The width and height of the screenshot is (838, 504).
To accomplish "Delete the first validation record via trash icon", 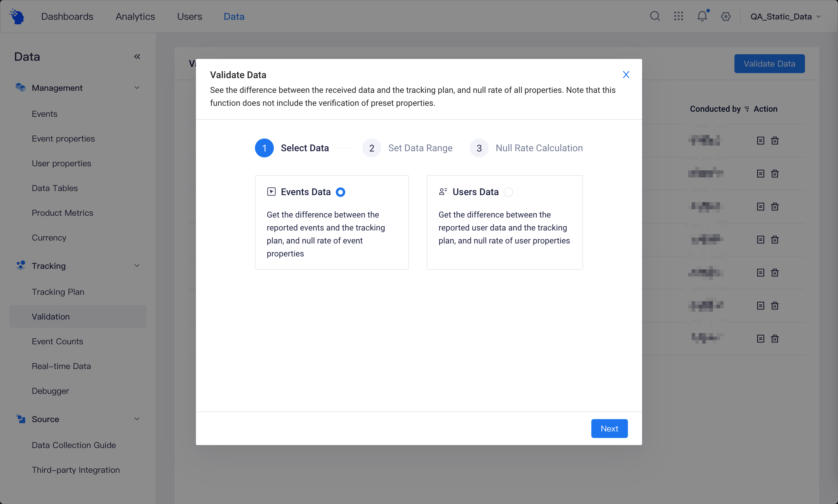I will pos(775,140).
